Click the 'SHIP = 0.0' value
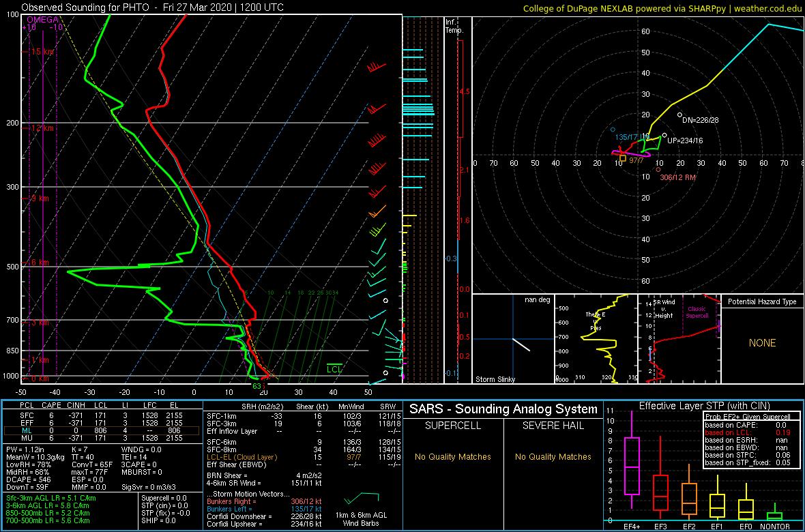This screenshot has height=532, width=805. [159, 520]
